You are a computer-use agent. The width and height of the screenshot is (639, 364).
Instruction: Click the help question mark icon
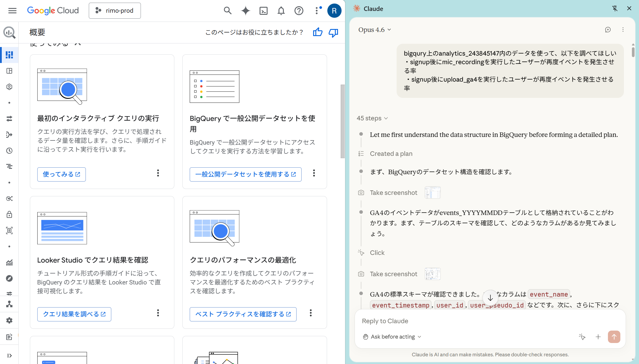pyautogui.click(x=299, y=11)
